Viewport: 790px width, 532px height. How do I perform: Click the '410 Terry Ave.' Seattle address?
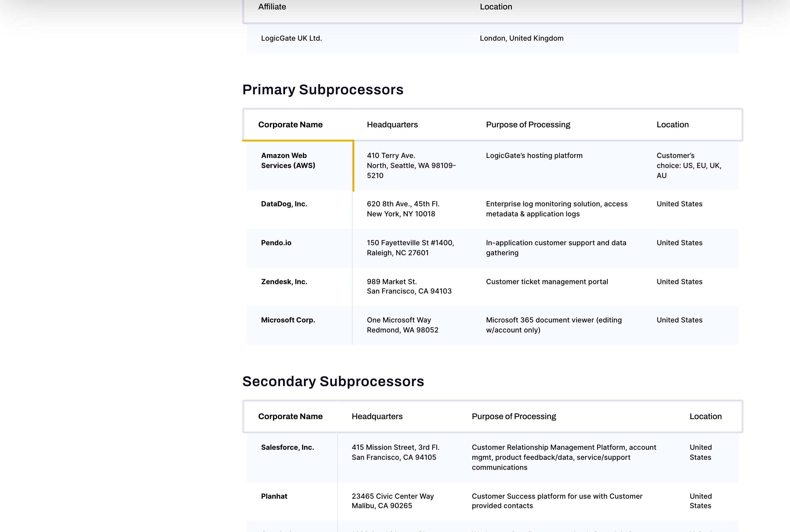pos(411,166)
